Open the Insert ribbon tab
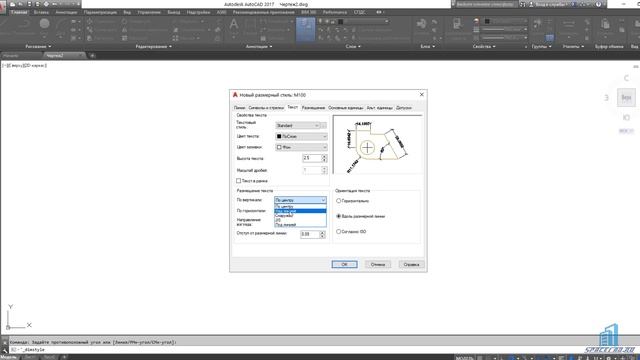The height and width of the screenshot is (360, 640). pyautogui.click(x=41, y=12)
